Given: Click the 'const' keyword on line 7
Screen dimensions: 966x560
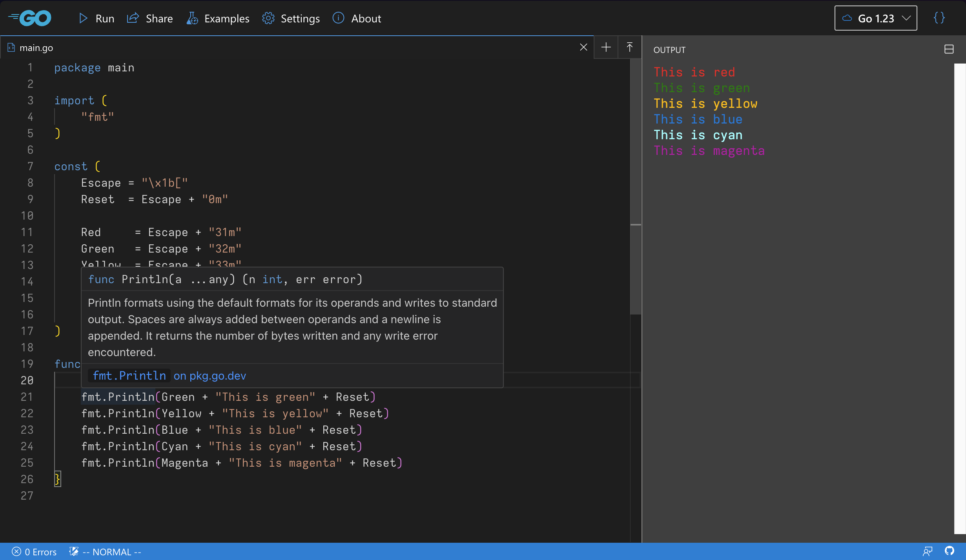Looking at the screenshot, I should point(71,167).
